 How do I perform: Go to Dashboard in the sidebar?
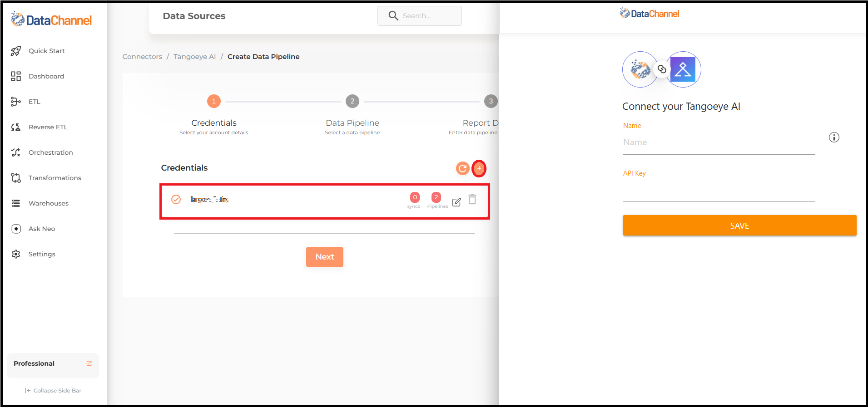46,76
